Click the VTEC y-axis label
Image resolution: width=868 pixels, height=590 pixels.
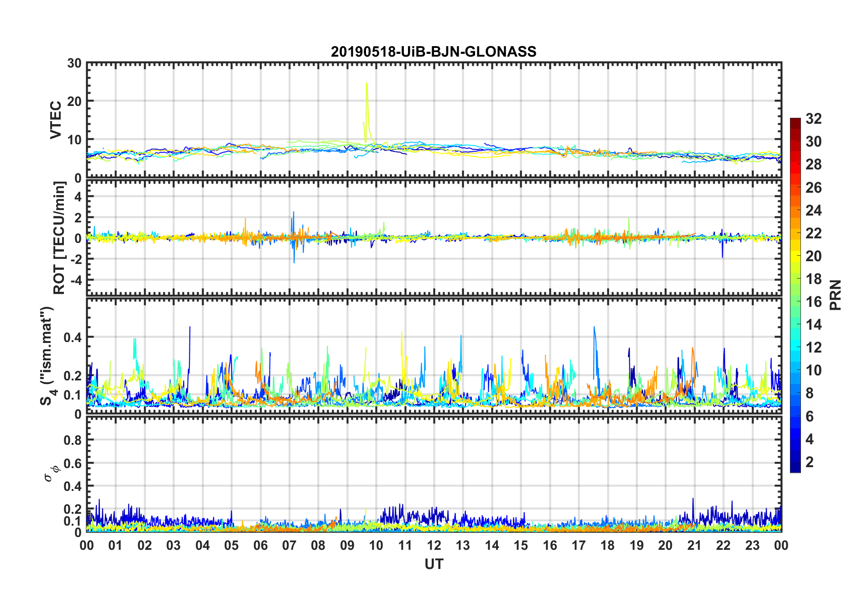[x=56, y=120]
